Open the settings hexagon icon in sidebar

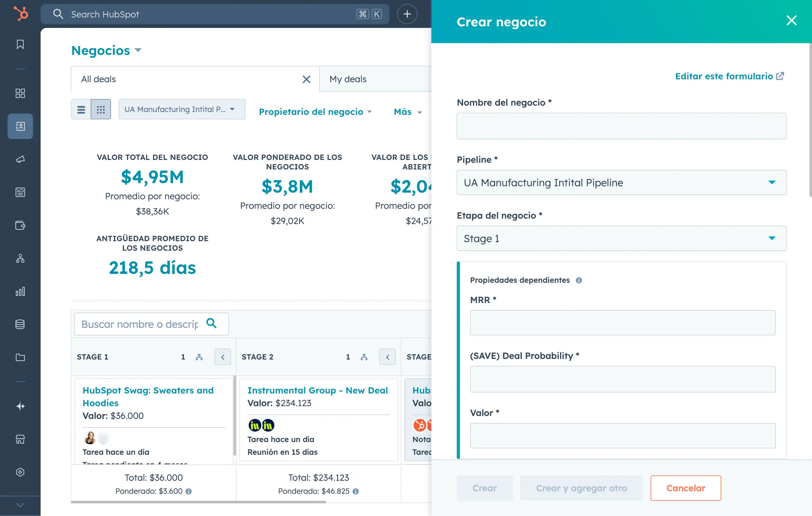[x=20, y=472]
